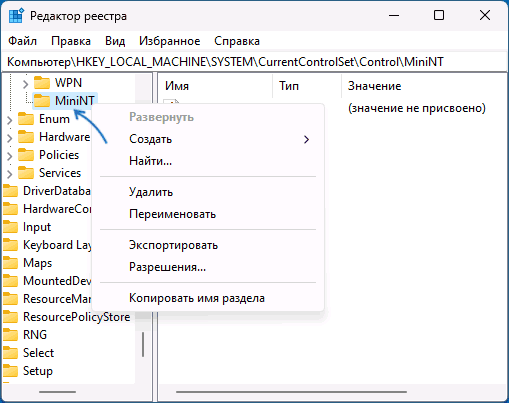The width and height of the screenshot is (509, 403).
Task: Open the Создать submenu arrow
Action: tap(306, 139)
